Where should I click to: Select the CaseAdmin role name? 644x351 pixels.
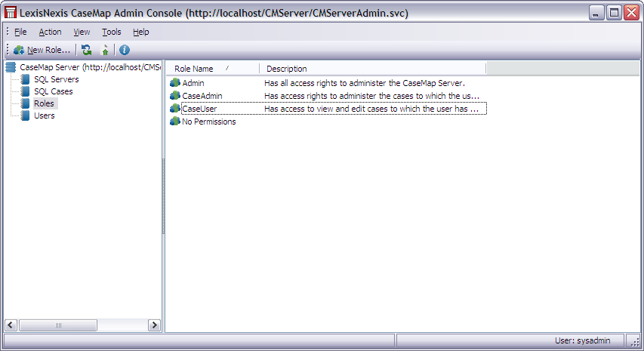(202, 96)
